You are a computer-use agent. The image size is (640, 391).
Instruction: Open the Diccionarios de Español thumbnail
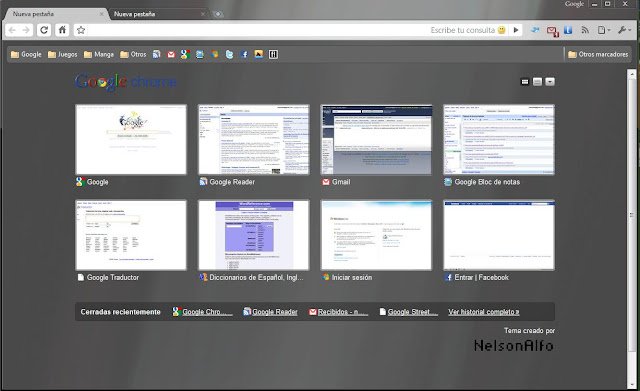coord(254,235)
